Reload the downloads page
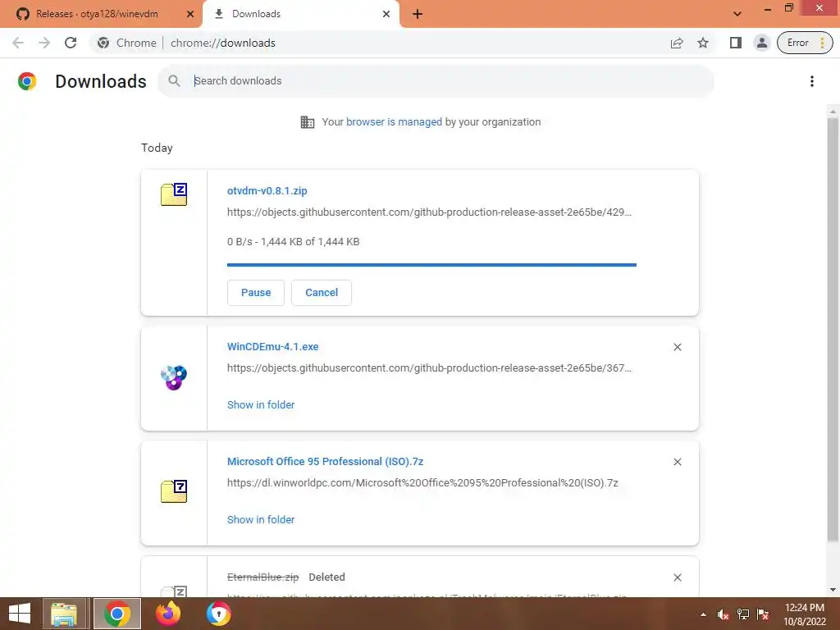 point(71,43)
